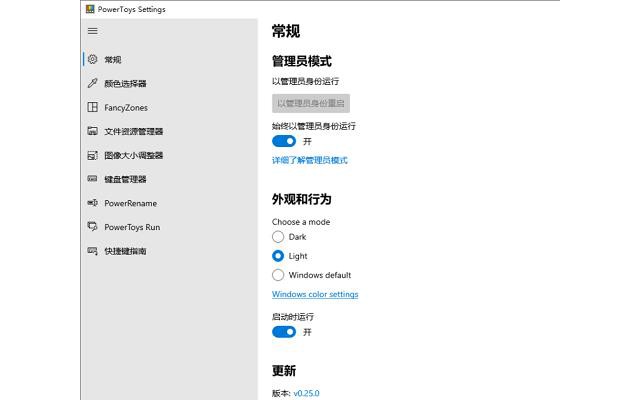Click the 键盘管理器 keyboard icon
Viewport: 640px width, 400px height.
click(x=93, y=179)
